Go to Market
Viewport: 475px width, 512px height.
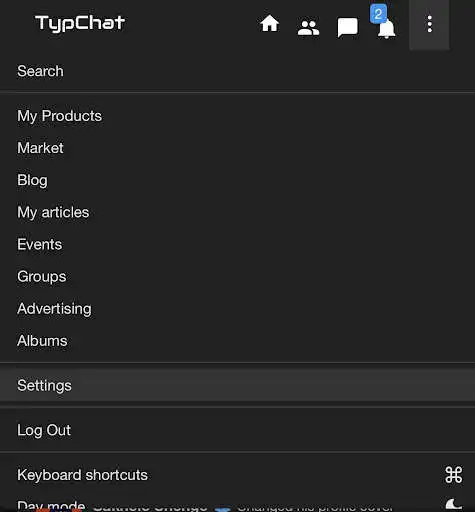click(237, 148)
